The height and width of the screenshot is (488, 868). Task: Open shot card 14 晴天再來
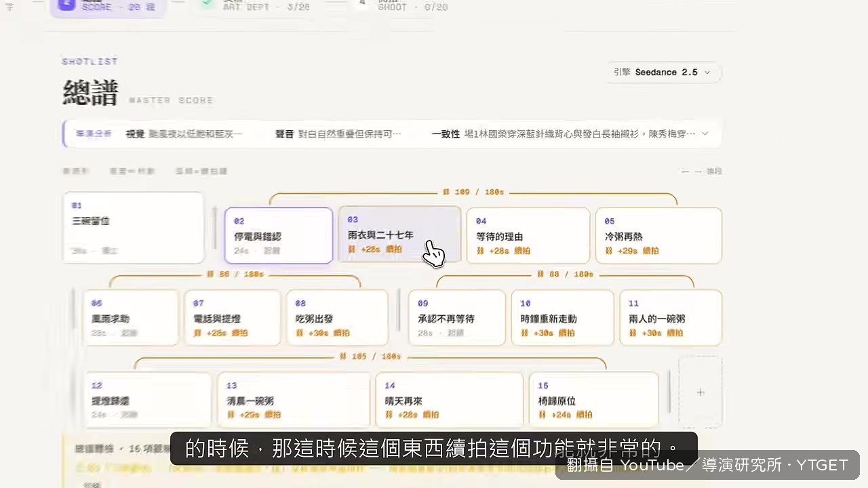coord(450,400)
